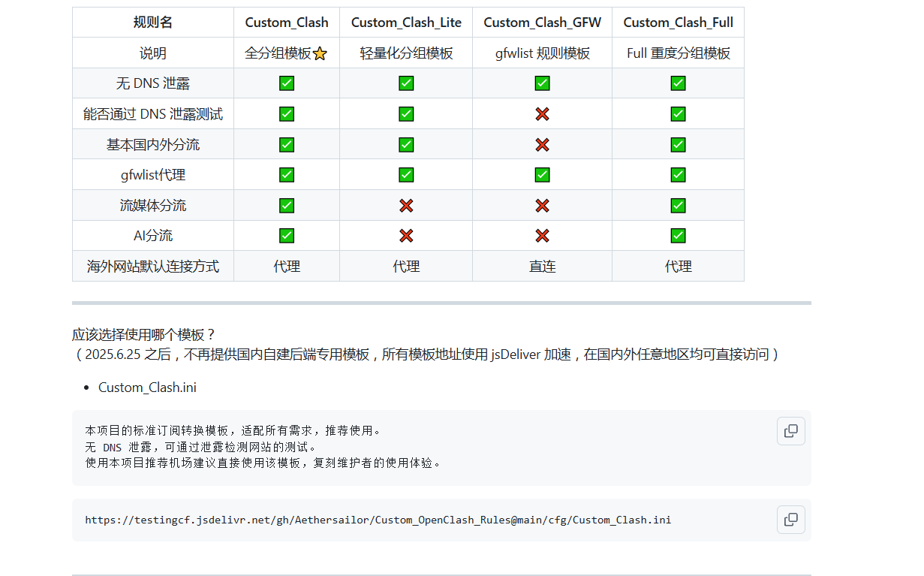Screen dimensions: 924x576
Task: Select the Custom_Clash_Lite column header
Action: pyautogui.click(x=406, y=23)
